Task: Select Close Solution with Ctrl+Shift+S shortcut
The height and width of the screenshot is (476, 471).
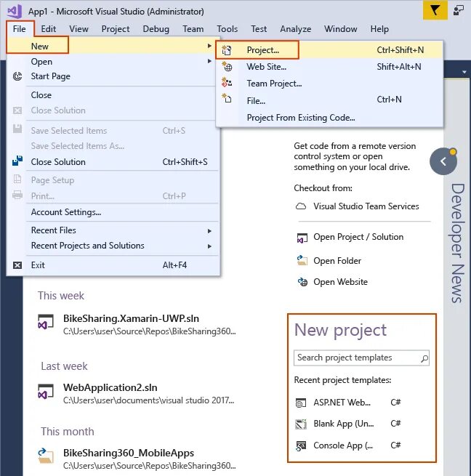Action: pyautogui.click(x=113, y=162)
